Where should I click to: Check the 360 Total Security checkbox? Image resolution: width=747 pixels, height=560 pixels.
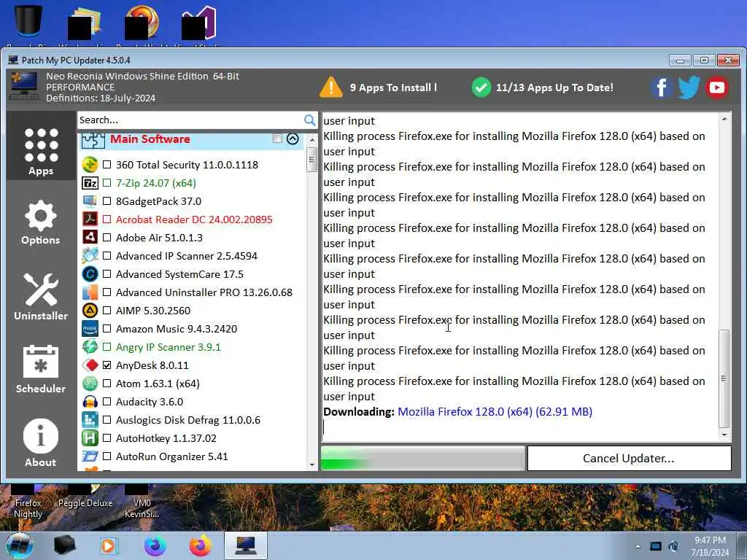tap(107, 165)
